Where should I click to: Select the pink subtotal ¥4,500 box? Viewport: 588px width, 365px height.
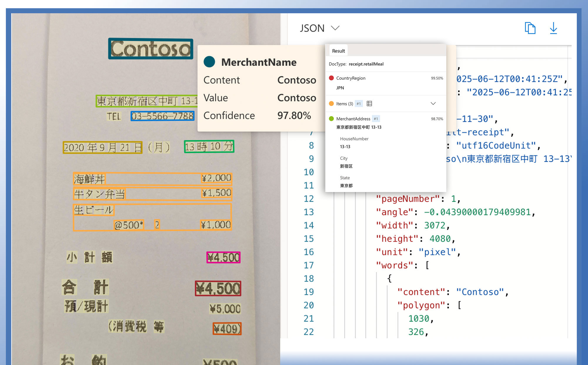pos(223,257)
